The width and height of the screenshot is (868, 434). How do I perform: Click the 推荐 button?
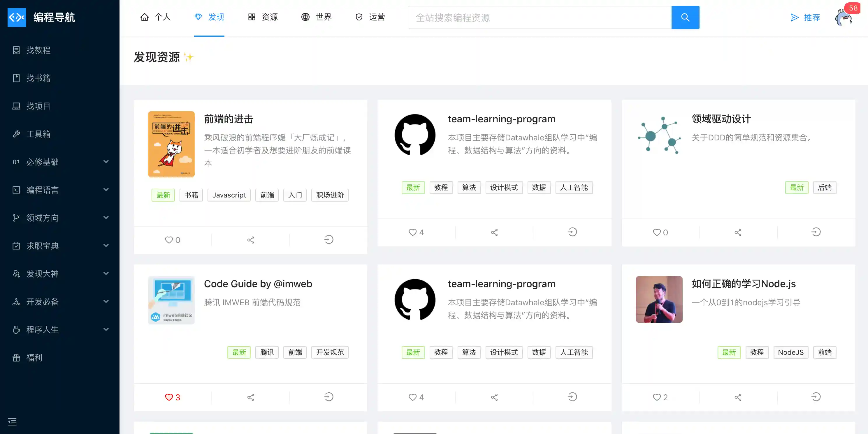pos(805,17)
